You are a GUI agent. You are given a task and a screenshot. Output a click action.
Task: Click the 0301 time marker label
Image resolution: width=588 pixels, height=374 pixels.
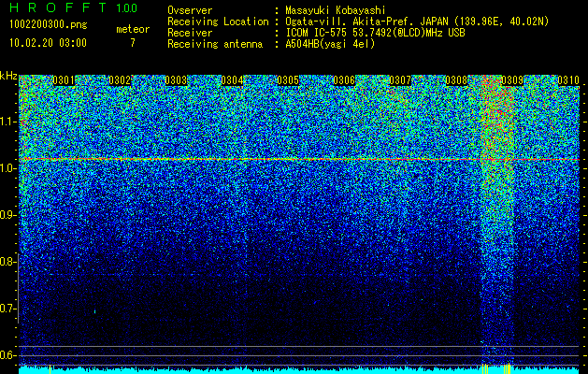pyautogui.click(x=64, y=80)
